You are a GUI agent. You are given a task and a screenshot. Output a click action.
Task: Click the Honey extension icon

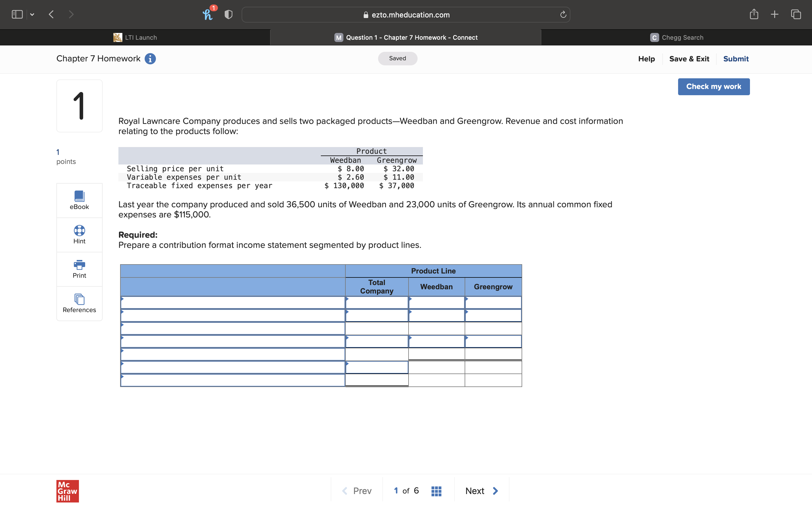click(208, 14)
